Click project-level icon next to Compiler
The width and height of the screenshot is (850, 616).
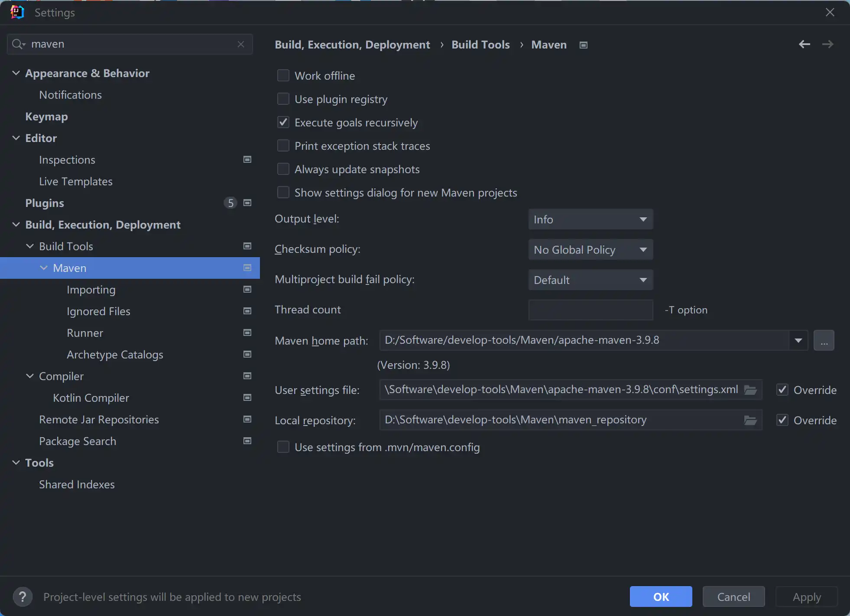[x=247, y=376]
